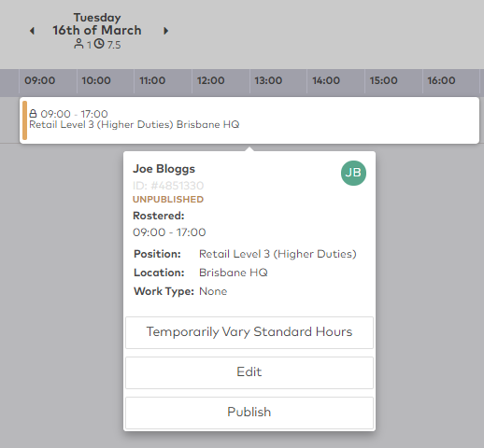Click the lock icon on the shift
Image resolution: width=484 pixels, height=448 pixels.
point(33,113)
